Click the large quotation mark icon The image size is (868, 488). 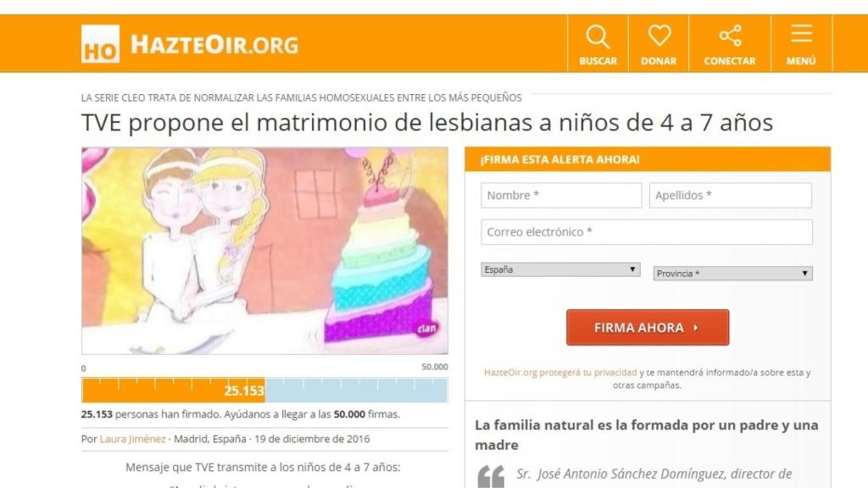pos(491,476)
